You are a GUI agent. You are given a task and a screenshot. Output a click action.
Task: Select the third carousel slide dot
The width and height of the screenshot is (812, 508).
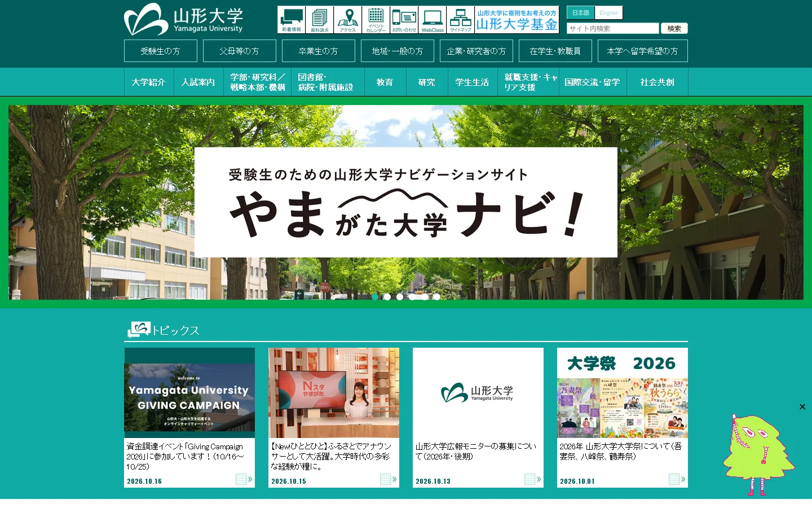pyautogui.click(x=400, y=297)
